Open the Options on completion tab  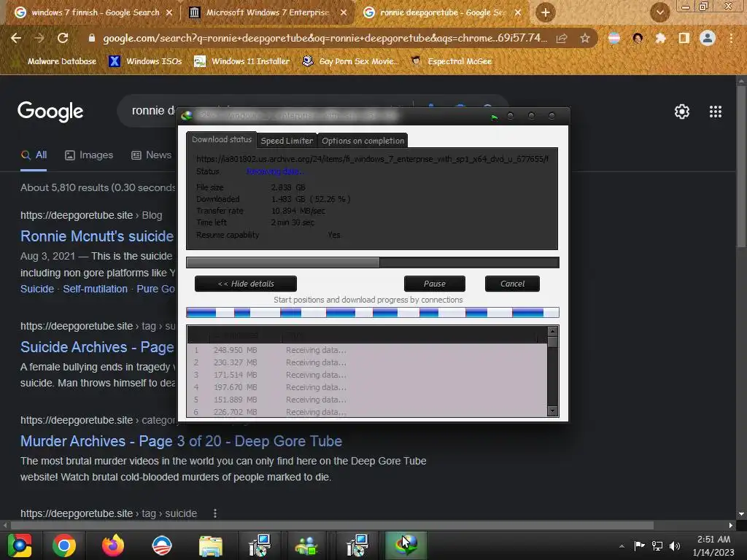coord(363,141)
